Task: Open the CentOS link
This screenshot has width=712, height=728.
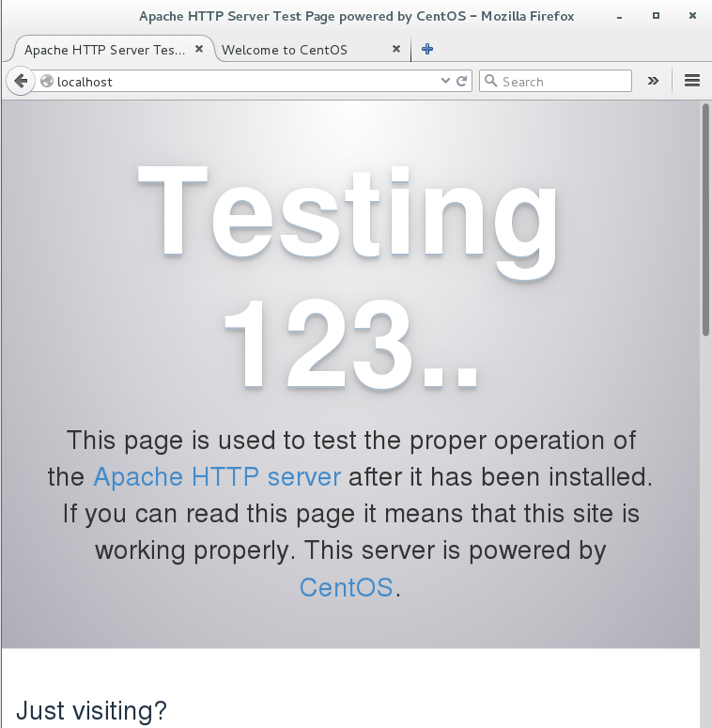Action: [347, 587]
